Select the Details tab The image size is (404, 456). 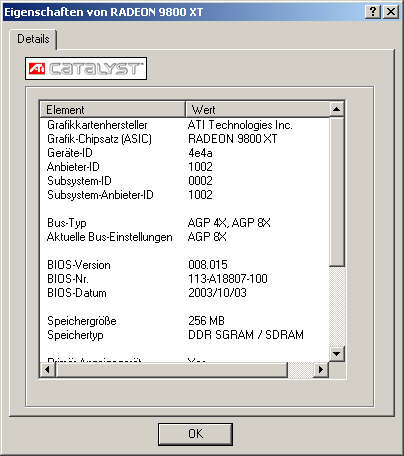coord(33,39)
